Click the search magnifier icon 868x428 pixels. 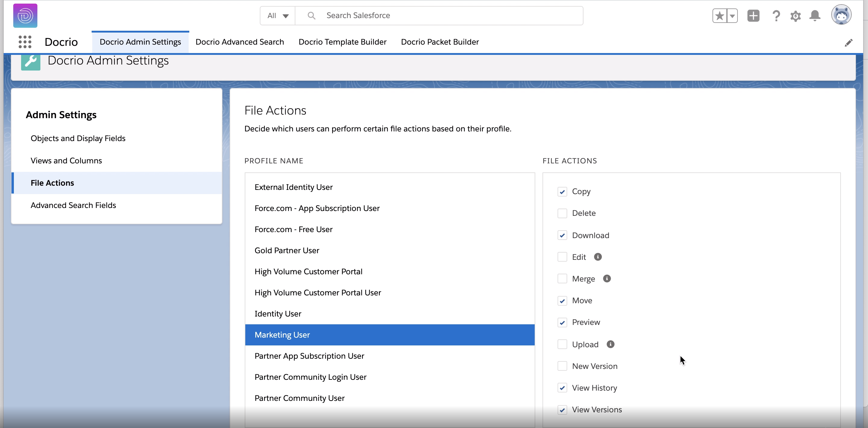coord(311,15)
